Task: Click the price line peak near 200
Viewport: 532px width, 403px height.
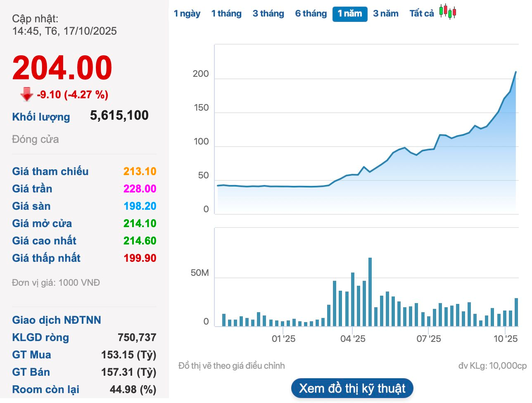Action: [x=515, y=72]
